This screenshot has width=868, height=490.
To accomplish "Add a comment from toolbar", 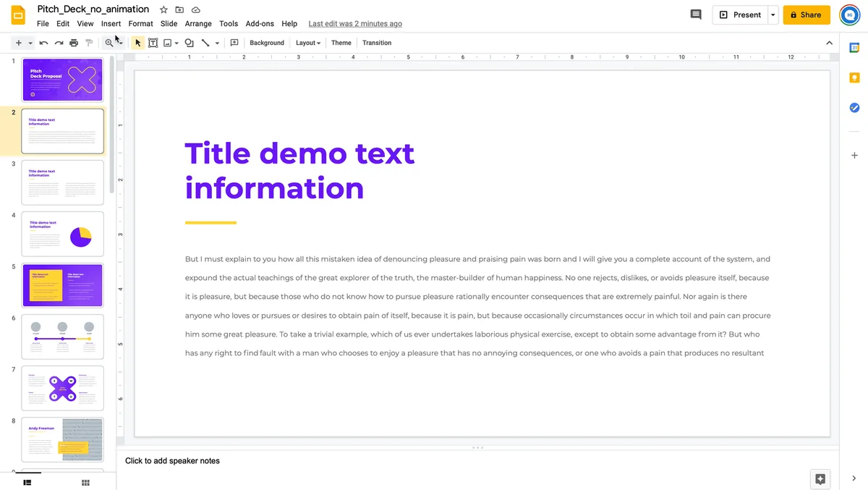I will point(234,43).
